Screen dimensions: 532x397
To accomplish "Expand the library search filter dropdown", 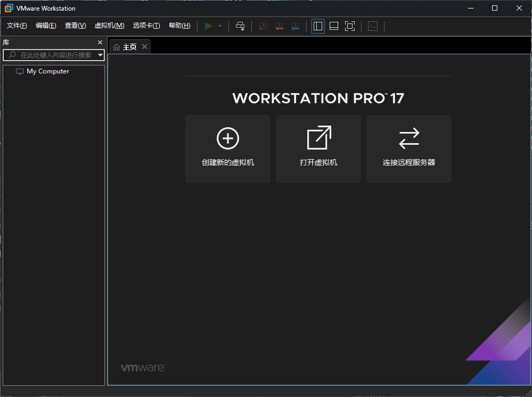I will tap(100, 55).
